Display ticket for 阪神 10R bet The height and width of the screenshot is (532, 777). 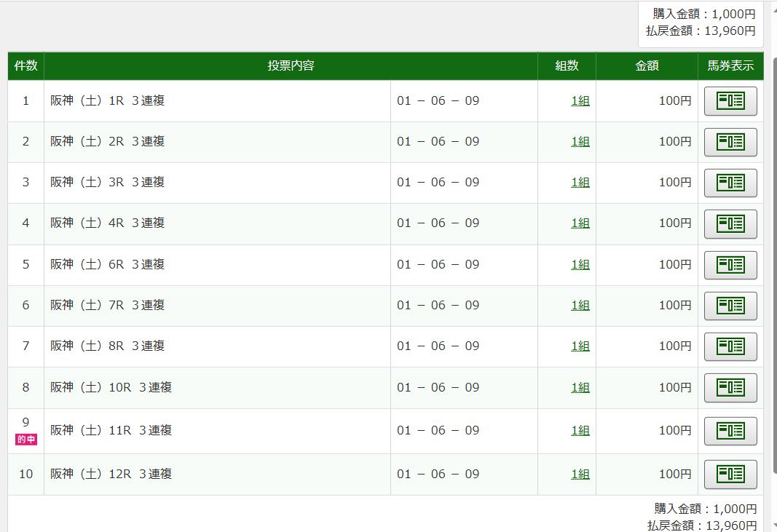(x=730, y=388)
